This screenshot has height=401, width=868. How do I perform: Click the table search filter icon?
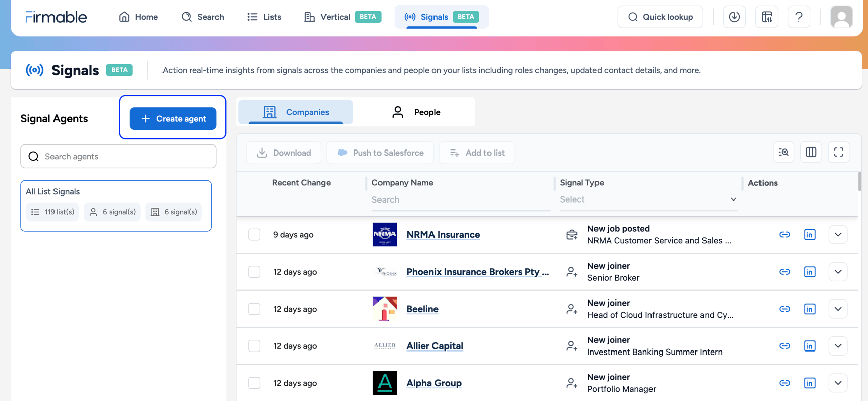(x=783, y=152)
